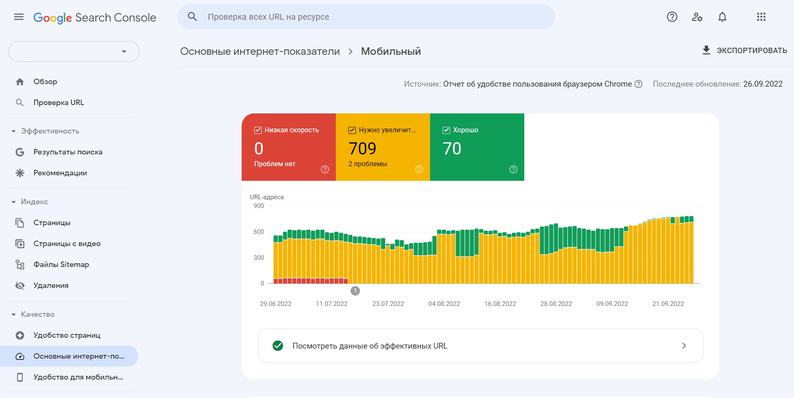Click green checkmark icon in effective URL row
Viewport: 794px width, 398px height.
coord(277,346)
